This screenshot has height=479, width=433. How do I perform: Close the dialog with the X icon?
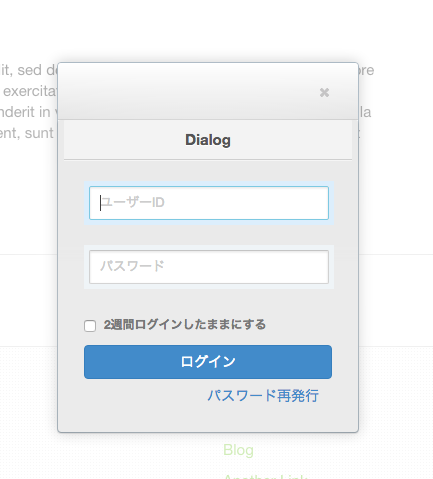point(324,92)
